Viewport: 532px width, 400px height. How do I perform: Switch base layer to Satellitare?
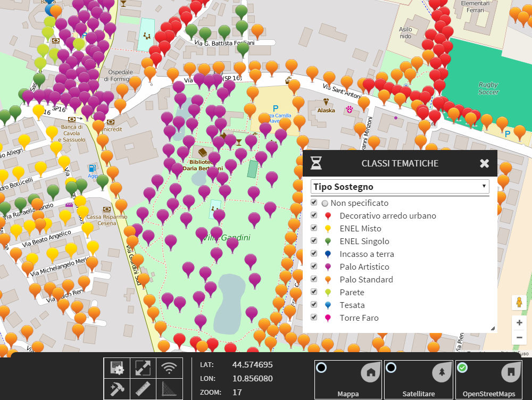pos(418,380)
